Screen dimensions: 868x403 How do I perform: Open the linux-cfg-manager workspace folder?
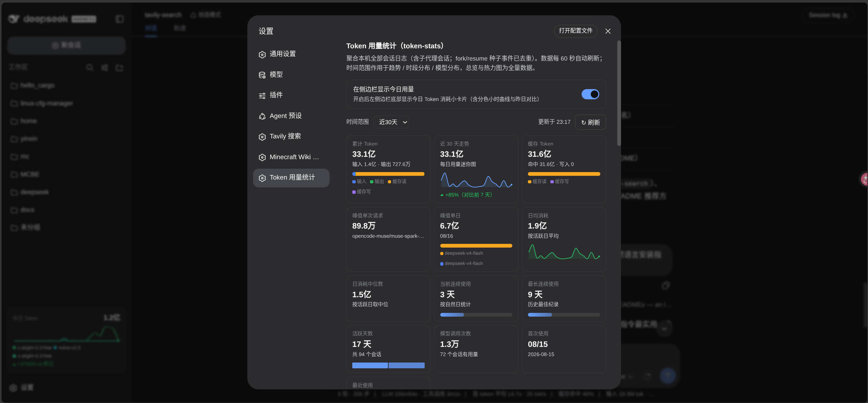(x=66, y=103)
